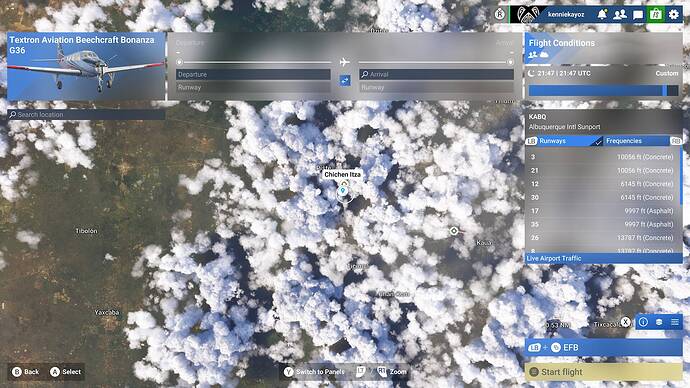Click Albuquerque Intl Sunport name
This screenshot has height=388, width=690.
pyautogui.click(x=565, y=127)
